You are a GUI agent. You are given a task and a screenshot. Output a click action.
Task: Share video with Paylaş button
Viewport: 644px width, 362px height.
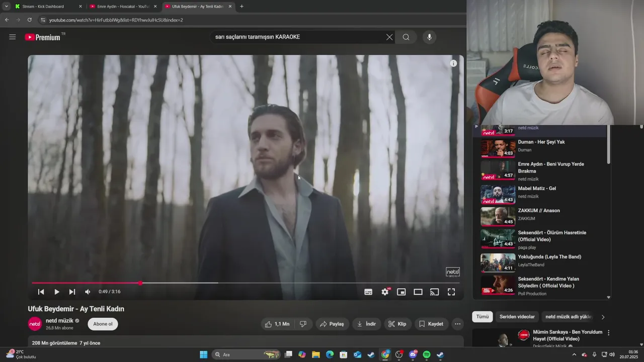[x=332, y=324]
